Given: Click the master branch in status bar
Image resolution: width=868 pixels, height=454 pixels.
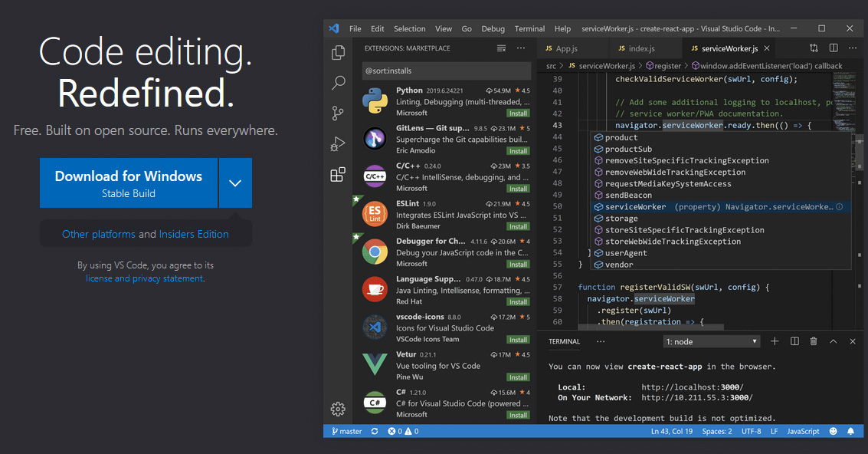Looking at the screenshot, I should click(346, 431).
